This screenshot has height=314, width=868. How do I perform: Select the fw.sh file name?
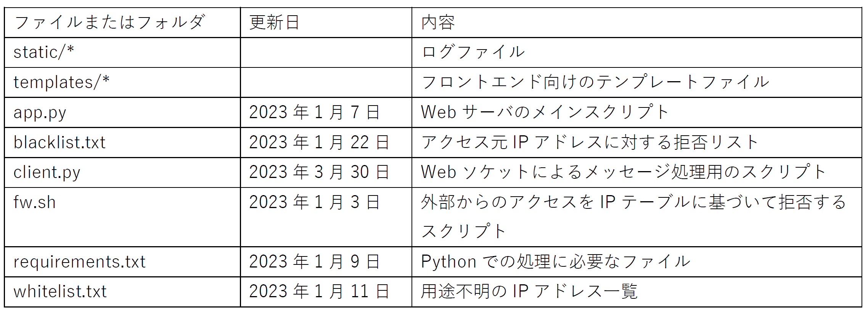click(35, 202)
